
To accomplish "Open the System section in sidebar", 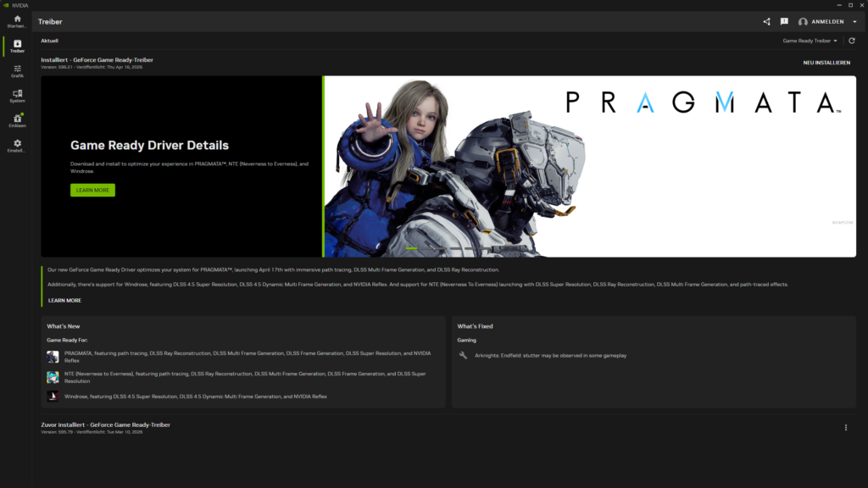I will pyautogui.click(x=17, y=96).
